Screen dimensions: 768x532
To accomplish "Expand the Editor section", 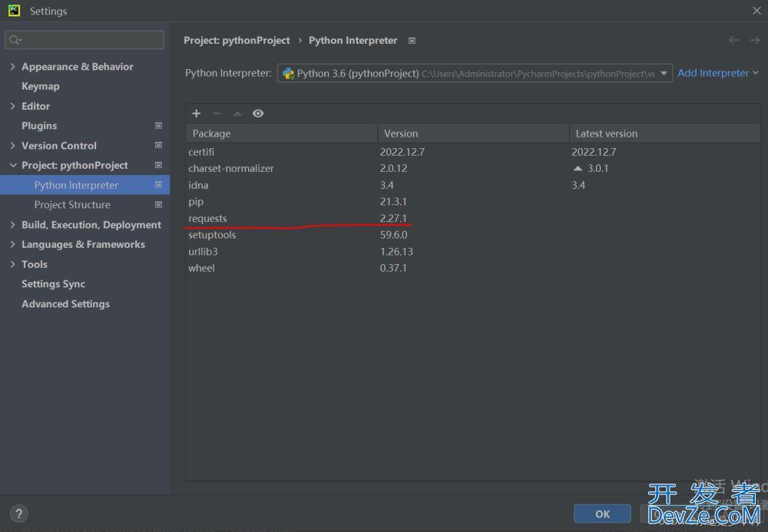I will pyautogui.click(x=13, y=106).
